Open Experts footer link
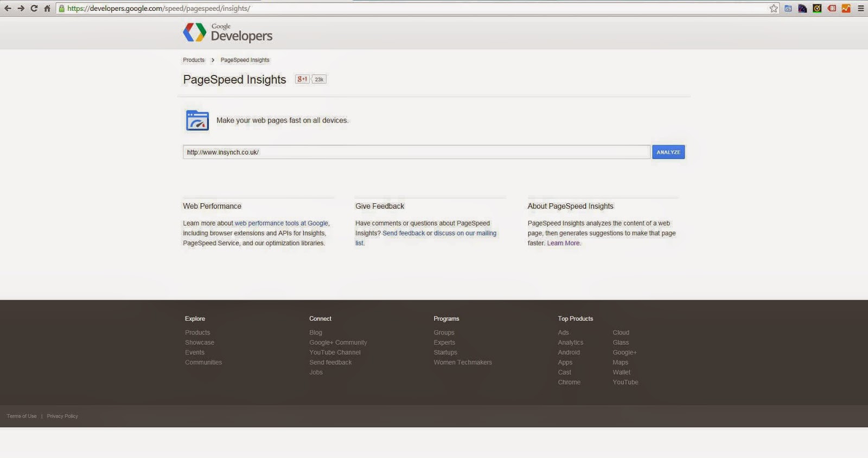868x458 pixels. pos(444,343)
